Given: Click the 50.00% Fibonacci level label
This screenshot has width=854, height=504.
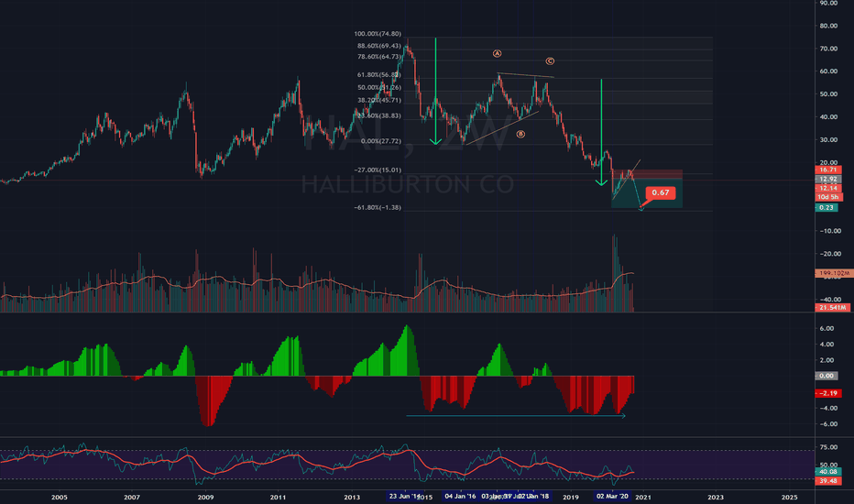Looking at the screenshot, I should (379, 88).
